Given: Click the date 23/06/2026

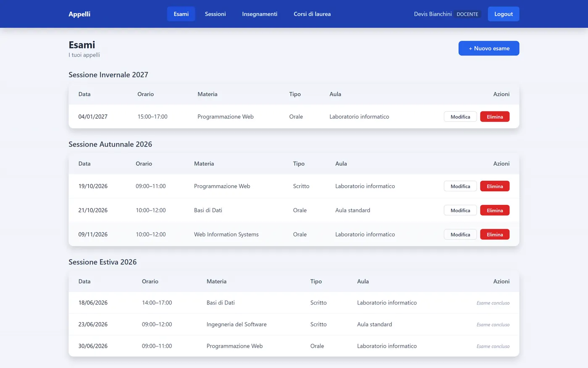Looking at the screenshot, I should click(x=93, y=324).
